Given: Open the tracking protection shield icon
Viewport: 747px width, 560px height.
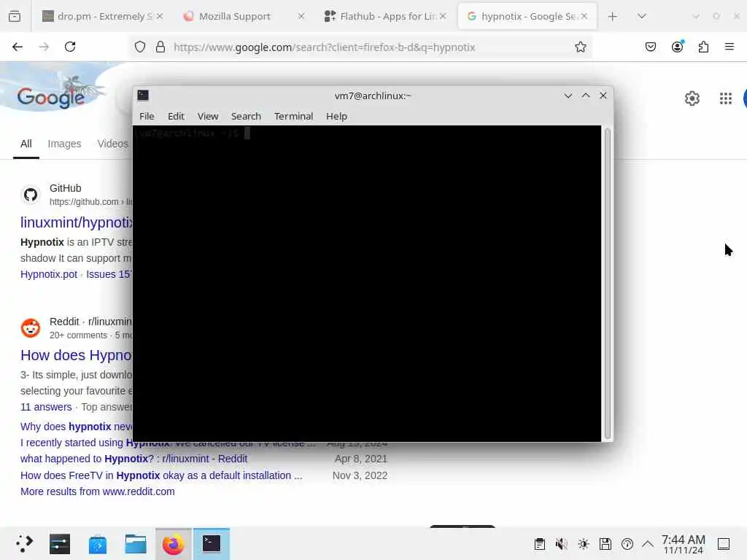Looking at the screenshot, I should coord(139,47).
